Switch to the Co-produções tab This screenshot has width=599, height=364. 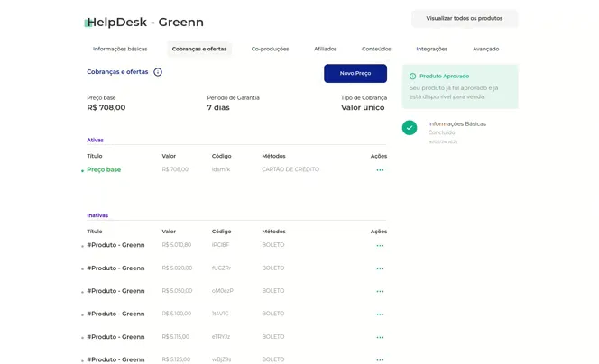tap(270, 49)
